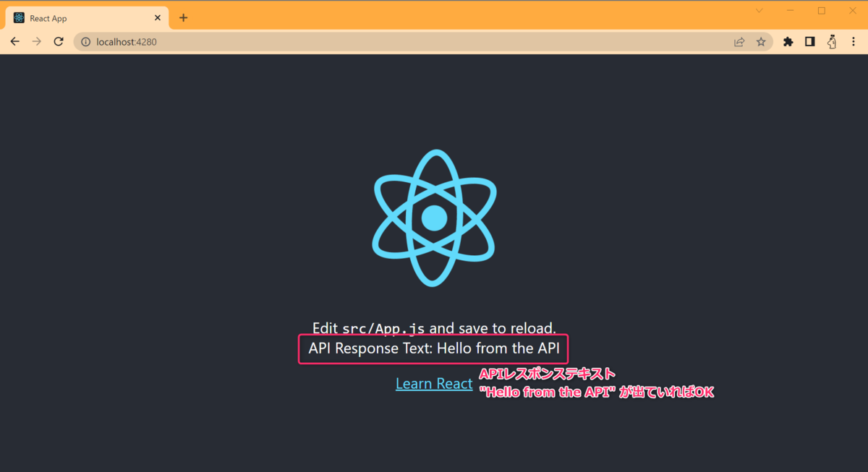
Task: Bookmark this page with star icon
Action: (x=761, y=42)
